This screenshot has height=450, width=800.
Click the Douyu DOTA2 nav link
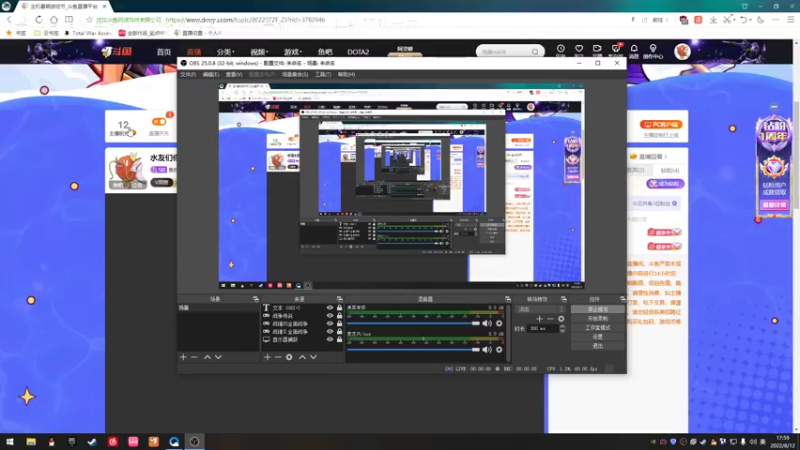[358, 52]
